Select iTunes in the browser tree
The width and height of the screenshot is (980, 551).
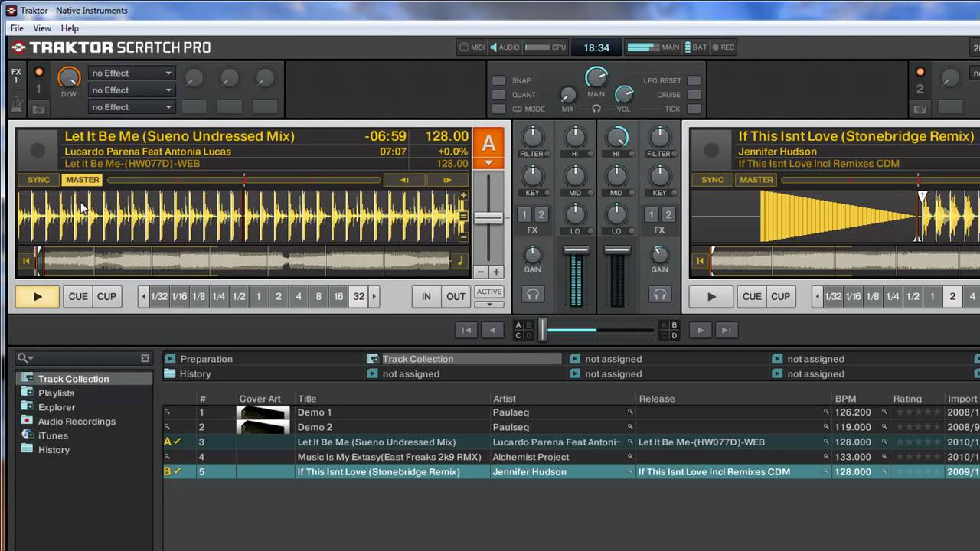[53, 435]
